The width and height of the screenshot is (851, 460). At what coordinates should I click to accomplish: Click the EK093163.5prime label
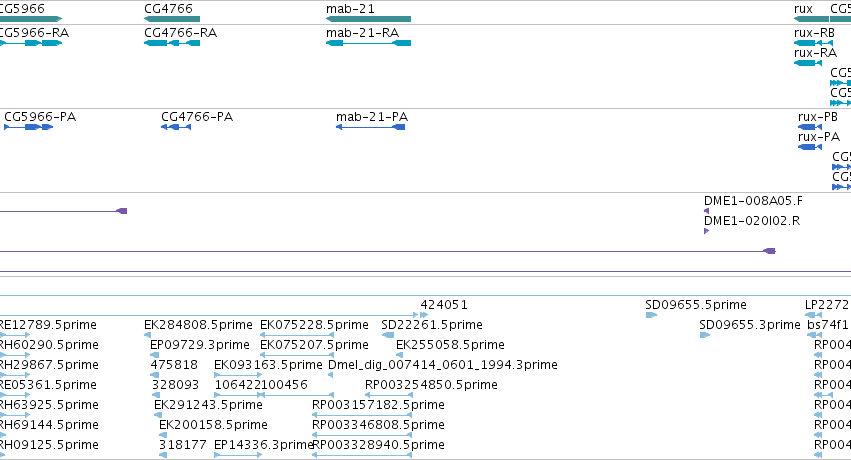(x=268, y=365)
